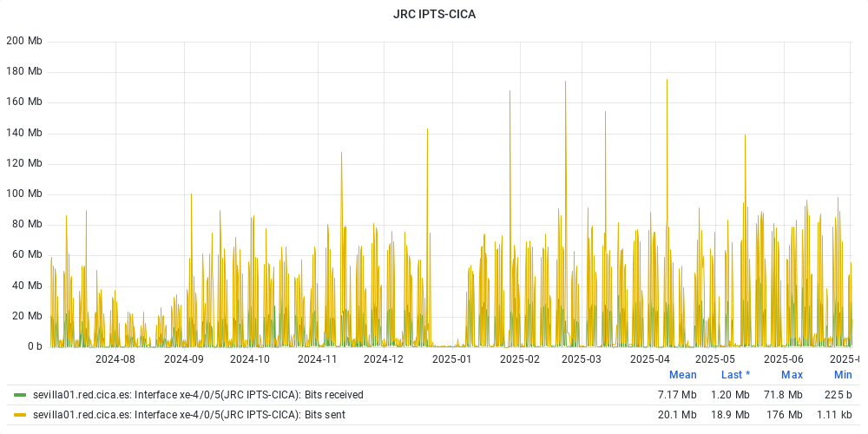868x434 pixels.
Task: Click the 200 Mb y-axis label
Action: (23, 41)
